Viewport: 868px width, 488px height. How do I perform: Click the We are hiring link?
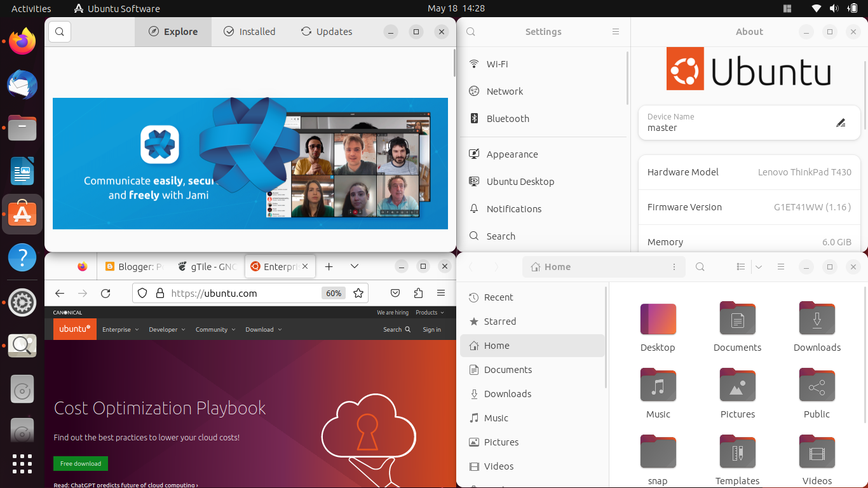(x=393, y=313)
